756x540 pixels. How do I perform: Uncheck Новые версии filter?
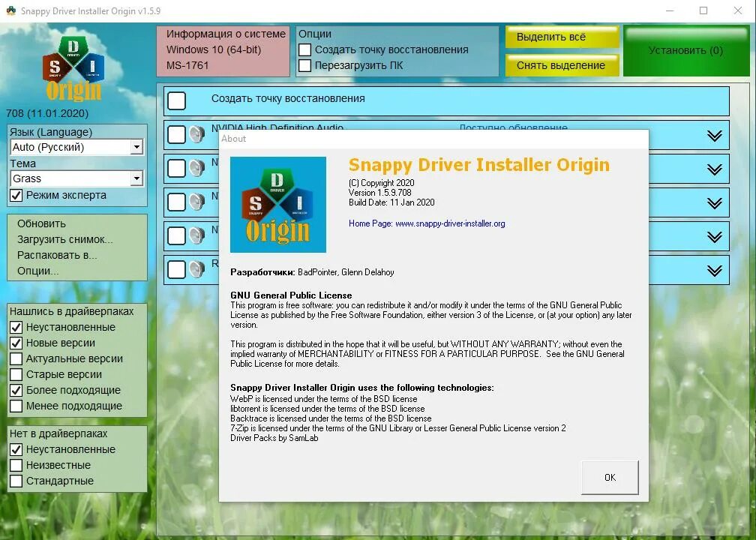point(16,343)
